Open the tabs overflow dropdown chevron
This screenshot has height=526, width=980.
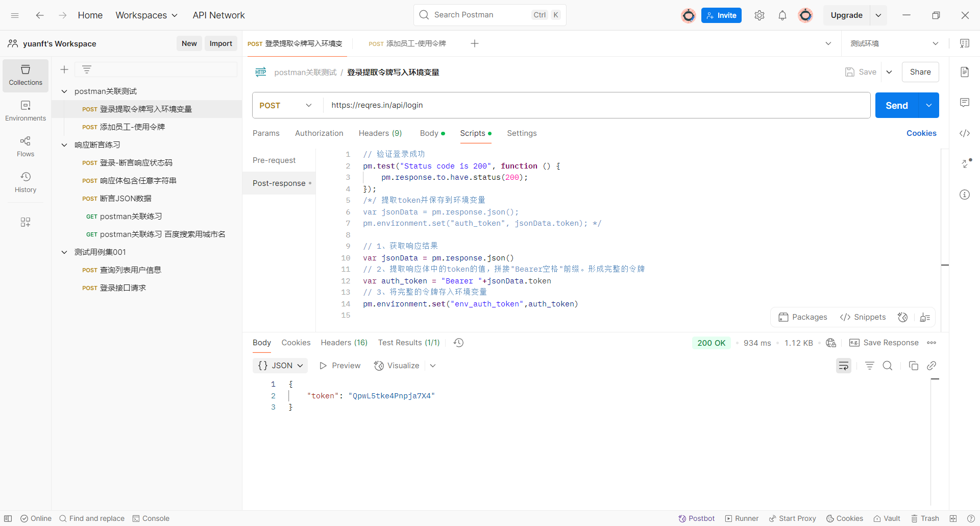(x=828, y=43)
